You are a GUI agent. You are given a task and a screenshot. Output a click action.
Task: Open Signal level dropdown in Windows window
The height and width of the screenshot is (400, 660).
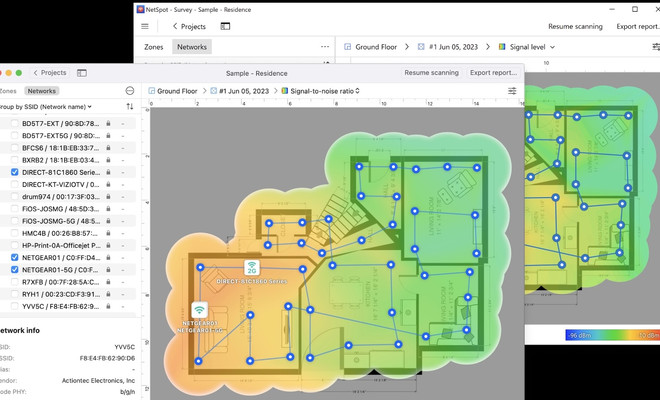click(x=532, y=47)
